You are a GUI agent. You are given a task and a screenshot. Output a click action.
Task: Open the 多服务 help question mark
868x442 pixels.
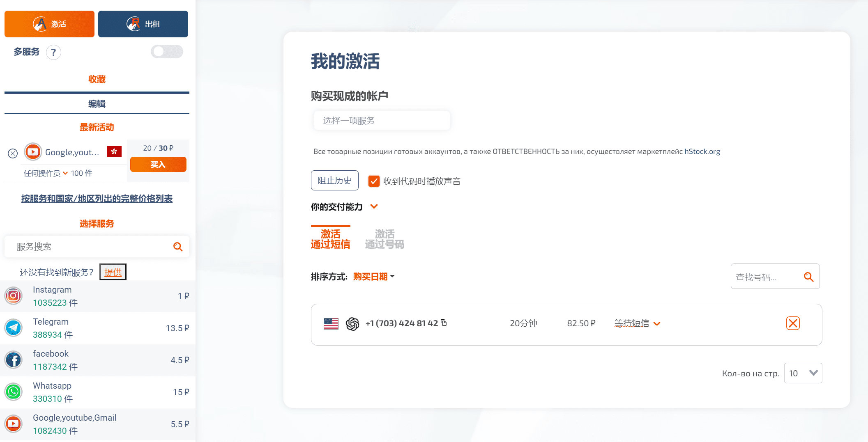53,52
